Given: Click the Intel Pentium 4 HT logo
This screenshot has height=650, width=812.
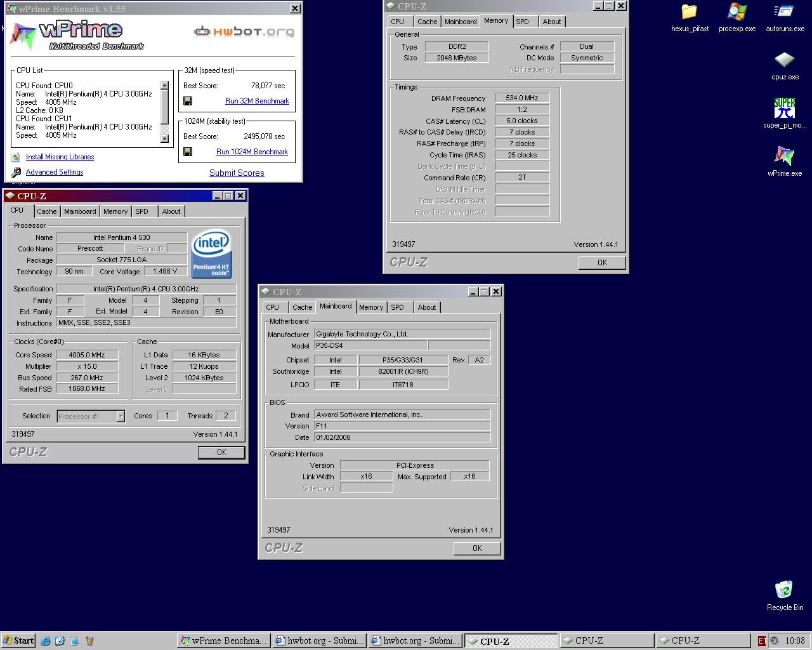Looking at the screenshot, I should pyautogui.click(x=211, y=255).
